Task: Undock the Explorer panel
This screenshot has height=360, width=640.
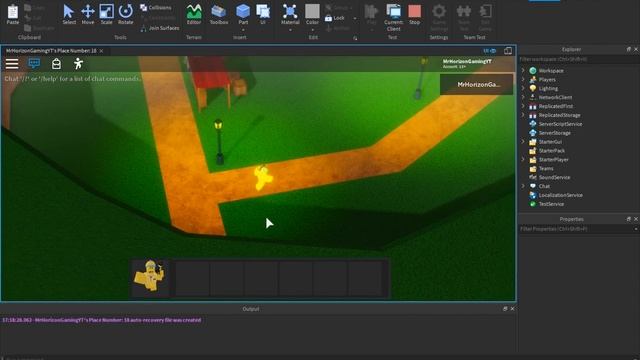Action: (x=629, y=49)
